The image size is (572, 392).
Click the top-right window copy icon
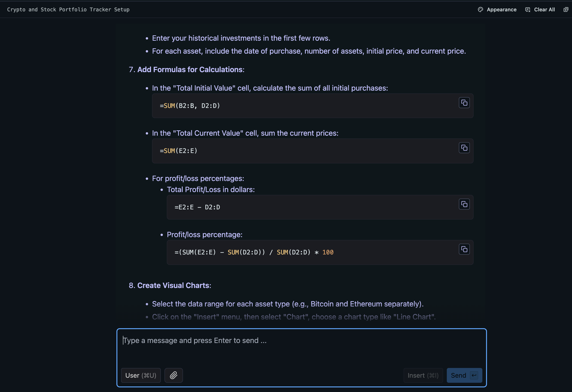pos(566,10)
